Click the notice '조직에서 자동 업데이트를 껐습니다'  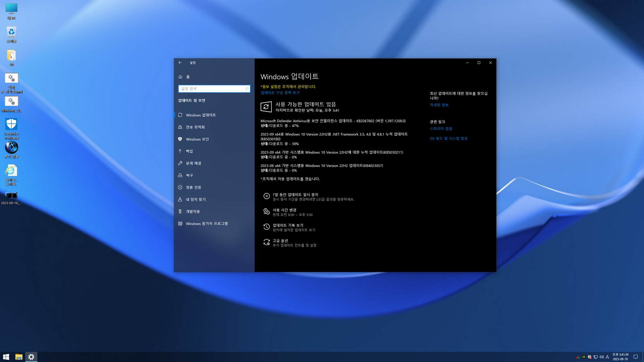[290, 179]
